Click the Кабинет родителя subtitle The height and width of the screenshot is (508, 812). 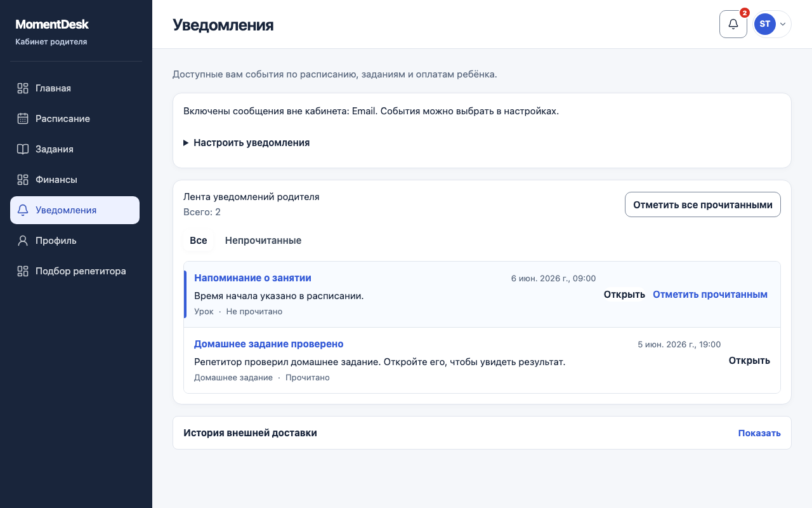pyautogui.click(x=51, y=42)
